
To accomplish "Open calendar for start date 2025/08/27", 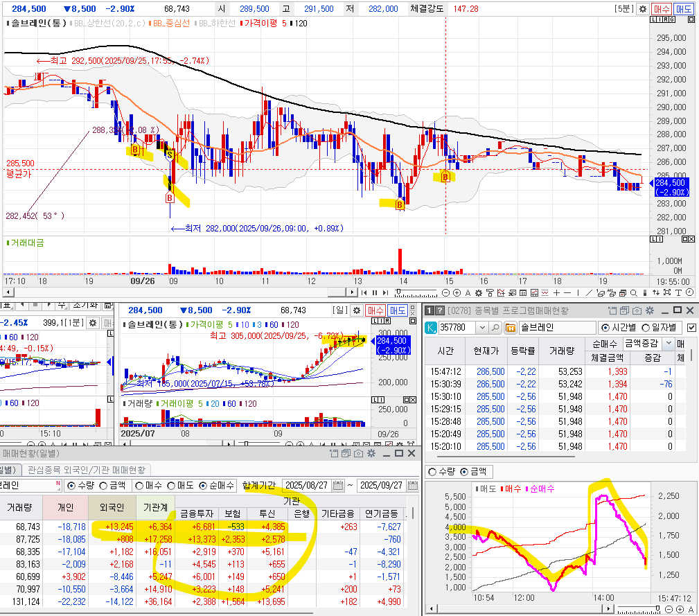I will (x=338, y=486).
